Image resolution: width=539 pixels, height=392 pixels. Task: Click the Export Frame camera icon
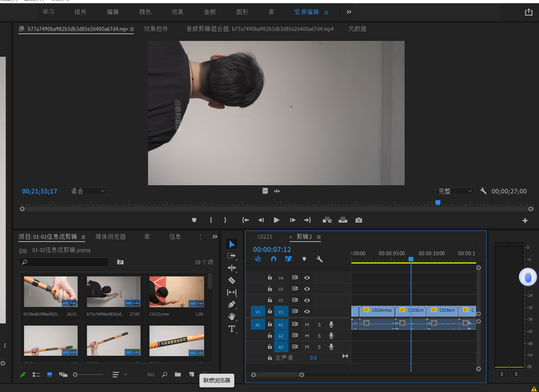pyautogui.click(x=359, y=220)
